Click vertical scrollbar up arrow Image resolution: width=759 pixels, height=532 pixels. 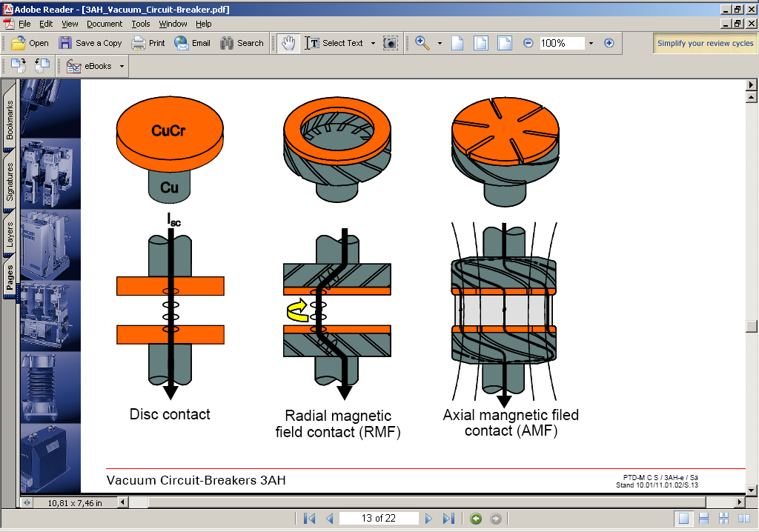[751, 97]
